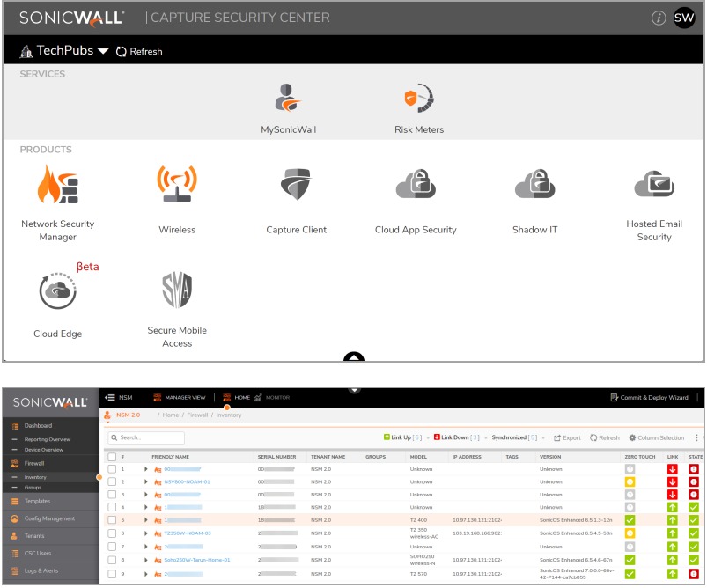Image resolution: width=707 pixels, height=588 pixels.
Task: Check the checkbox for row 1
Action: click(112, 469)
